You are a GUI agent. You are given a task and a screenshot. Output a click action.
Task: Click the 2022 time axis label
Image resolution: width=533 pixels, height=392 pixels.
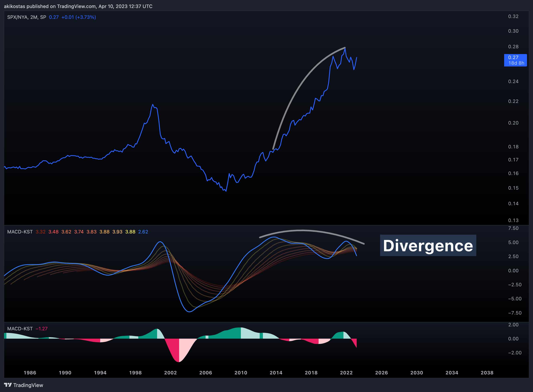346,373
